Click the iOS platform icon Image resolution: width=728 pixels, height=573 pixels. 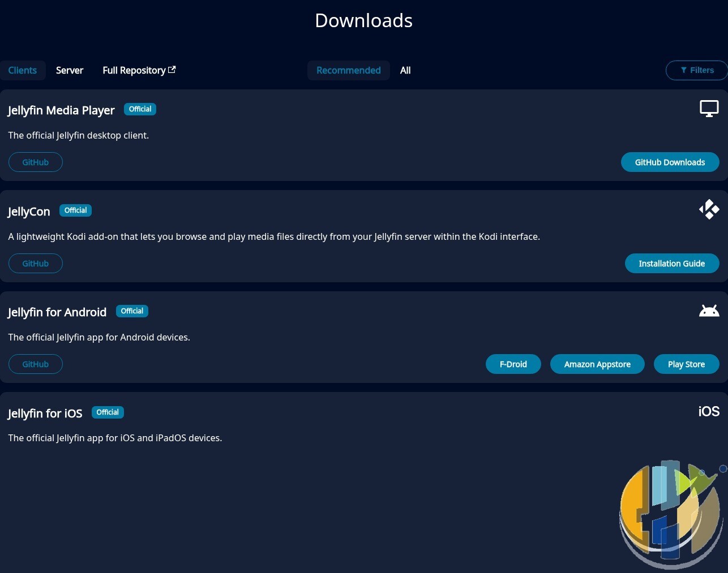click(709, 411)
